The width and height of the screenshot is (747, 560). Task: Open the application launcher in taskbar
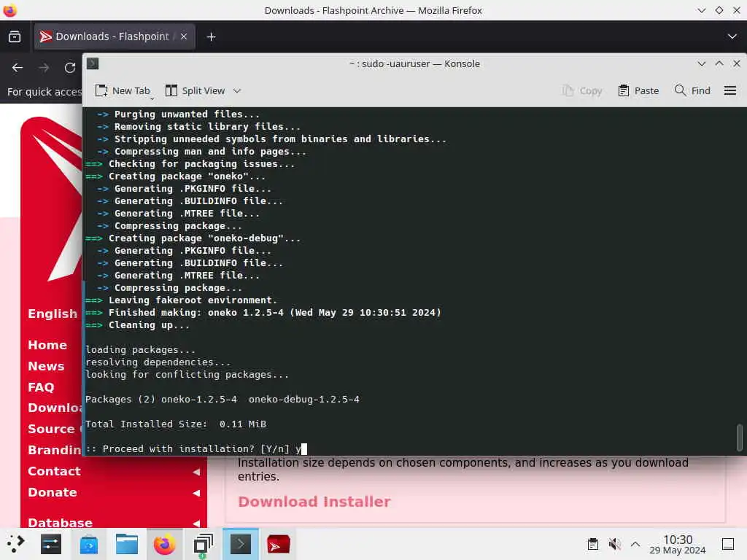coord(16,544)
